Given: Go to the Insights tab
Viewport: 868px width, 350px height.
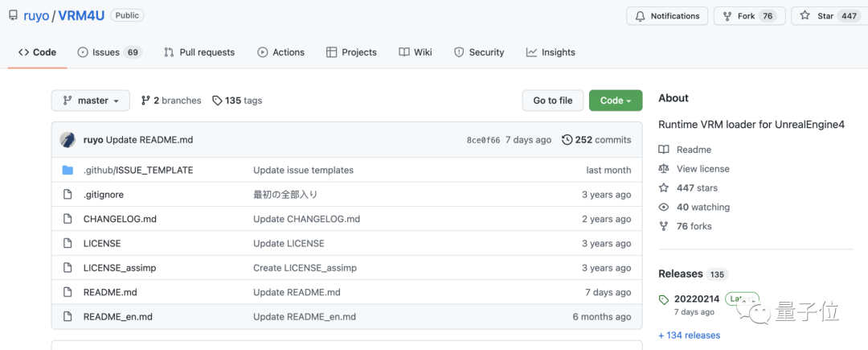Looking at the screenshot, I should [x=551, y=52].
